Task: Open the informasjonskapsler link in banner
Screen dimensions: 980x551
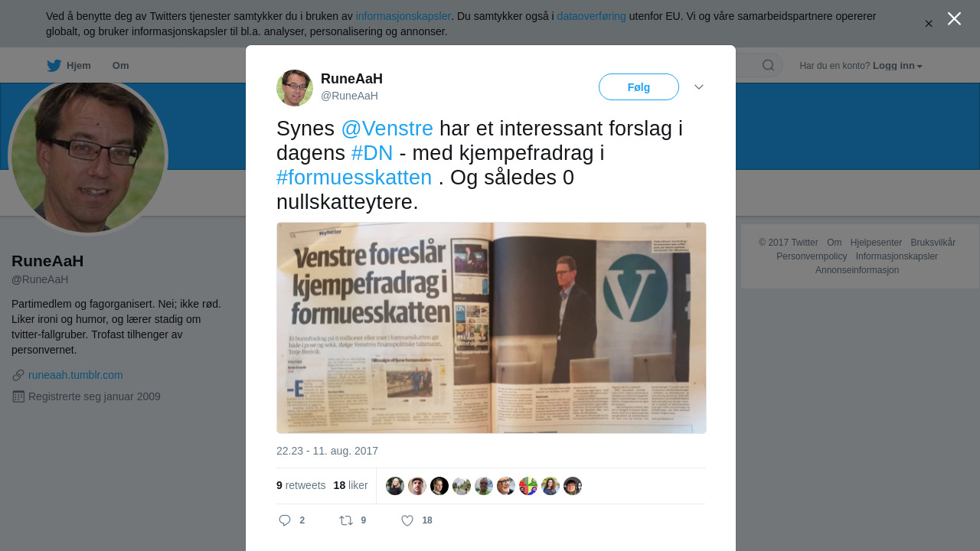Action: point(403,16)
